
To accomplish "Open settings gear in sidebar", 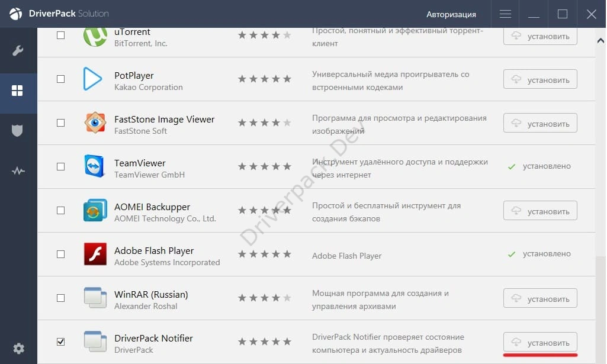I will point(18,348).
